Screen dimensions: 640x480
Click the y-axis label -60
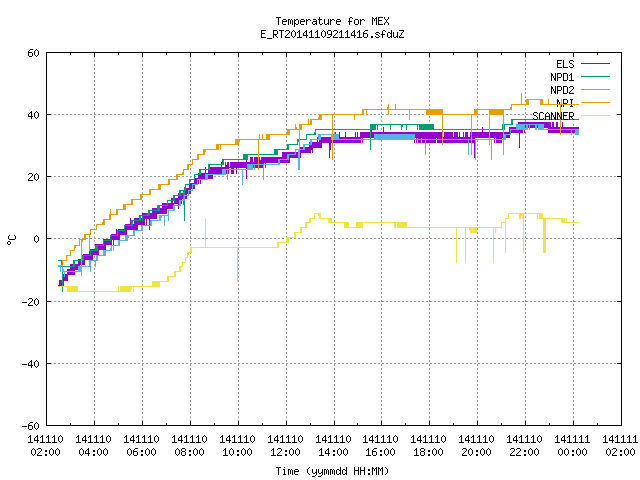click(31, 426)
